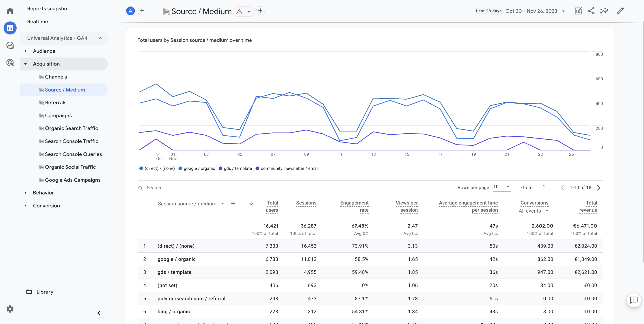Open the Insights sparkle icon
644x324 pixels.
click(604, 11)
